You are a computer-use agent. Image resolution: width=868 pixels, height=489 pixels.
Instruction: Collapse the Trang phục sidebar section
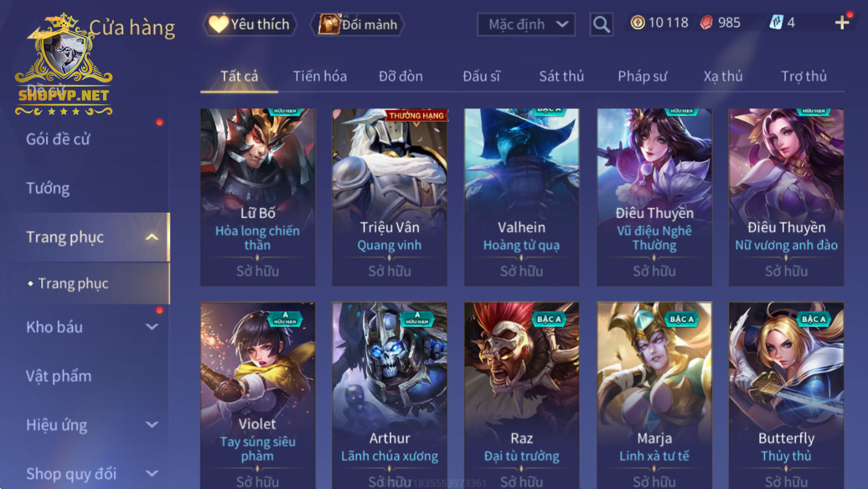coord(152,237)
